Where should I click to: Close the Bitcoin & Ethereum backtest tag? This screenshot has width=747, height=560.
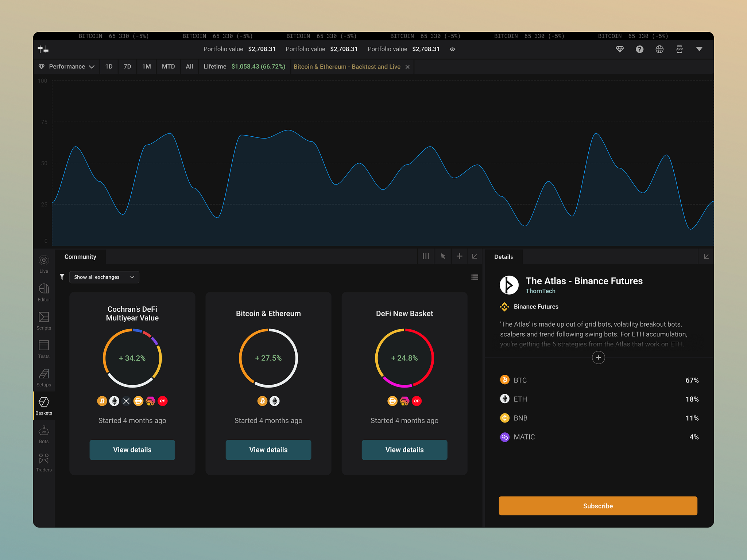407,67
